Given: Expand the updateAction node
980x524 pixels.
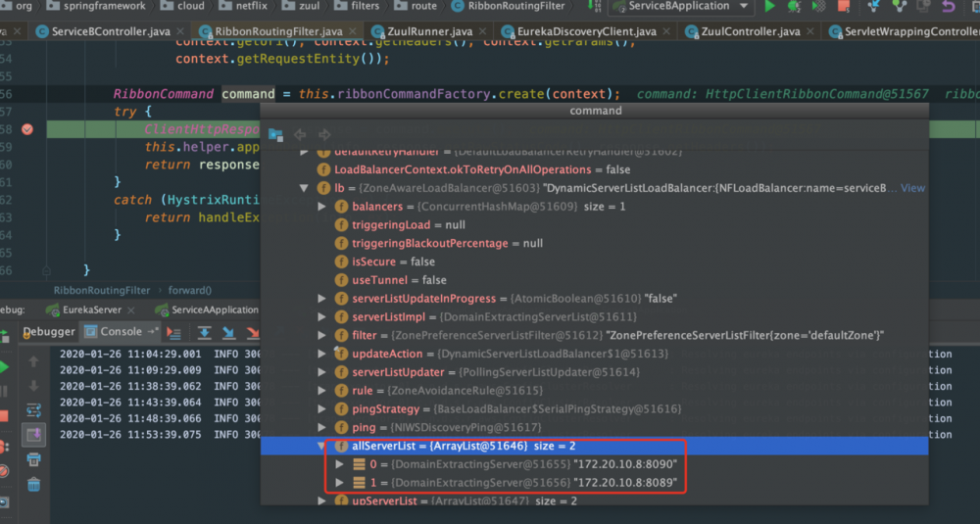Looking at the screenshot, I should point(321,354).
